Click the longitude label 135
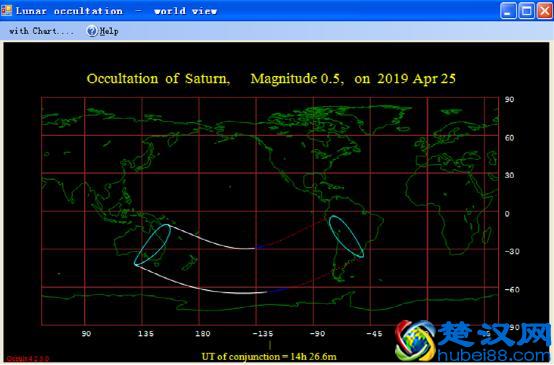This screenshot has width=554, height=365. tap(146, 334)
